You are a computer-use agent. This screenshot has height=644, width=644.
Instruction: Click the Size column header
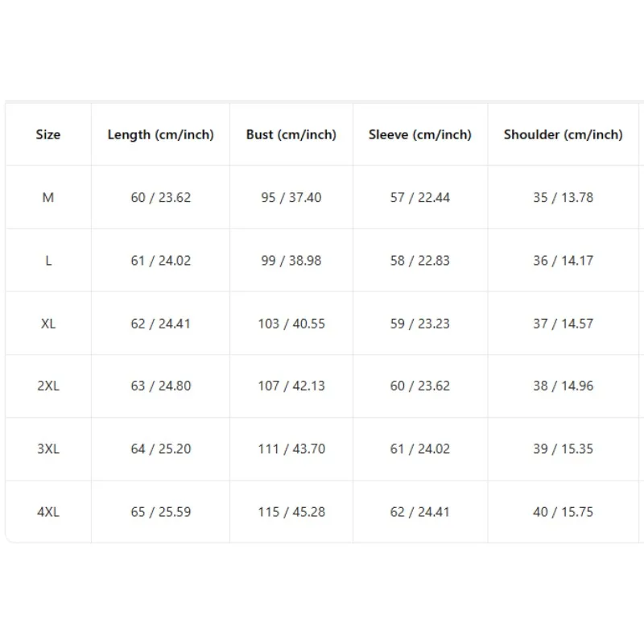point(48,134)
